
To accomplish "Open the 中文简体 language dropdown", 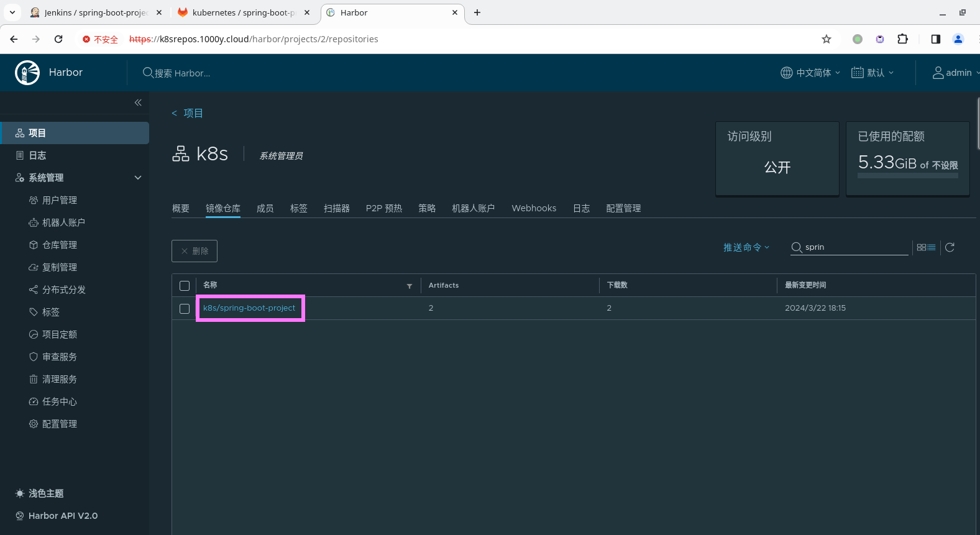I will 810,73.
